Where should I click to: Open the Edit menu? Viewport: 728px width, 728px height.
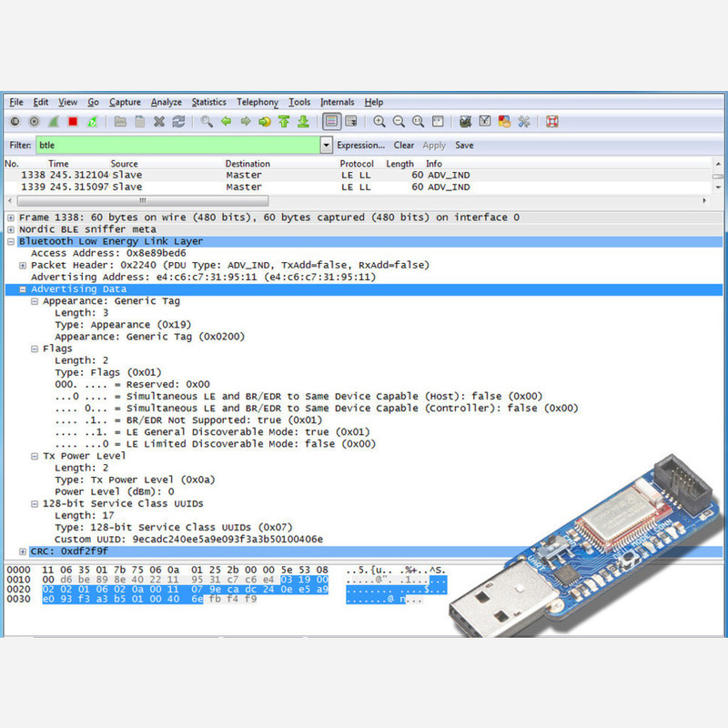pyautogui.click(x=41, y=102)
